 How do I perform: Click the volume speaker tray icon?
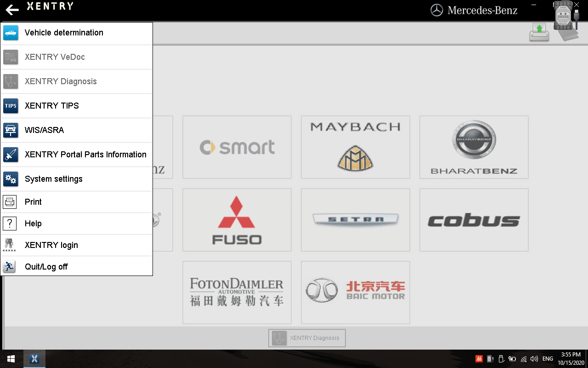pos(534,359)
